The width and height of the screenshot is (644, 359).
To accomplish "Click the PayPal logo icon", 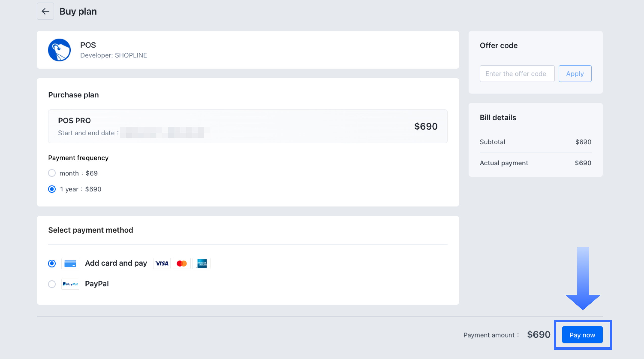I will pyautogui.click(x=70, y=284).
